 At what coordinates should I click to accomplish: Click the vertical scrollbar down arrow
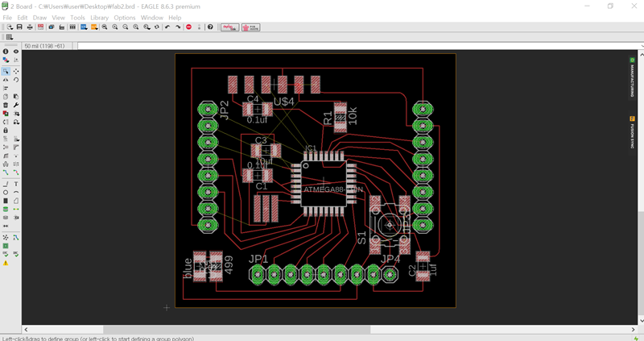(640, 321)
